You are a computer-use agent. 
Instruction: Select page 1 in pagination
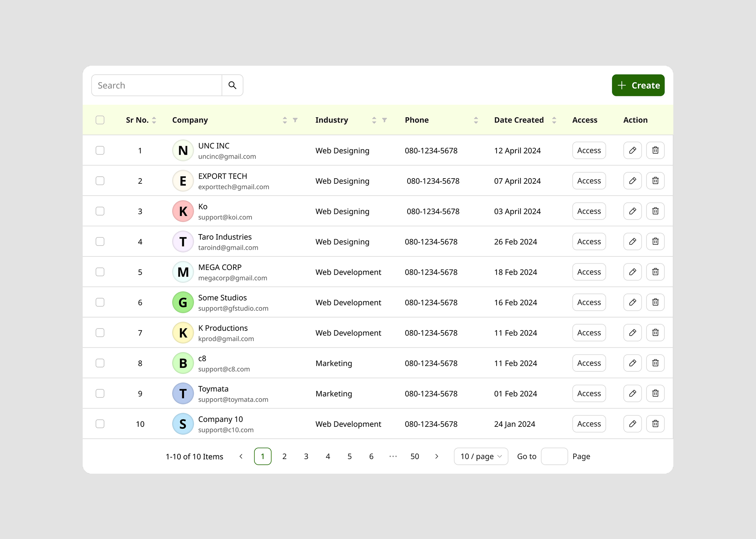(263, 456)
